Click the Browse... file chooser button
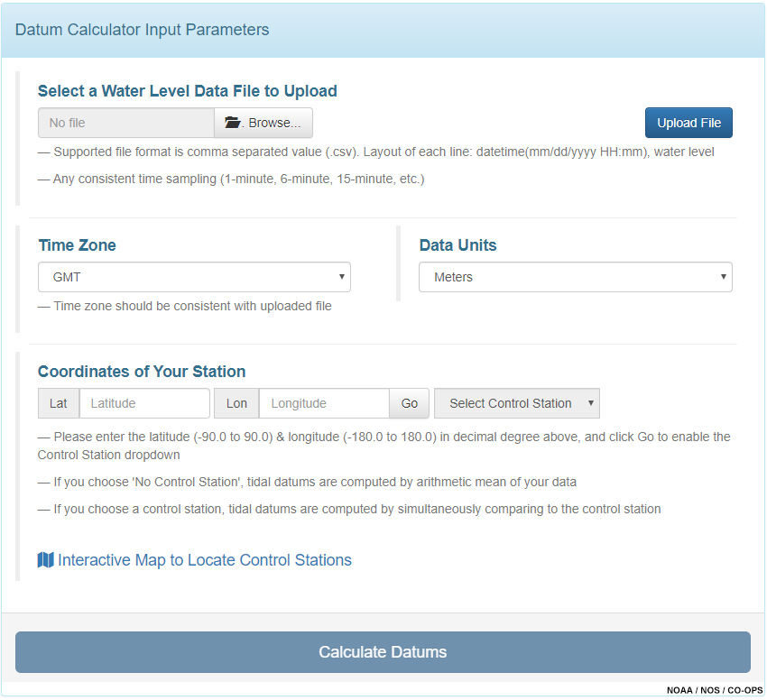This screenshot has width=767, height=700. point(263,123)
